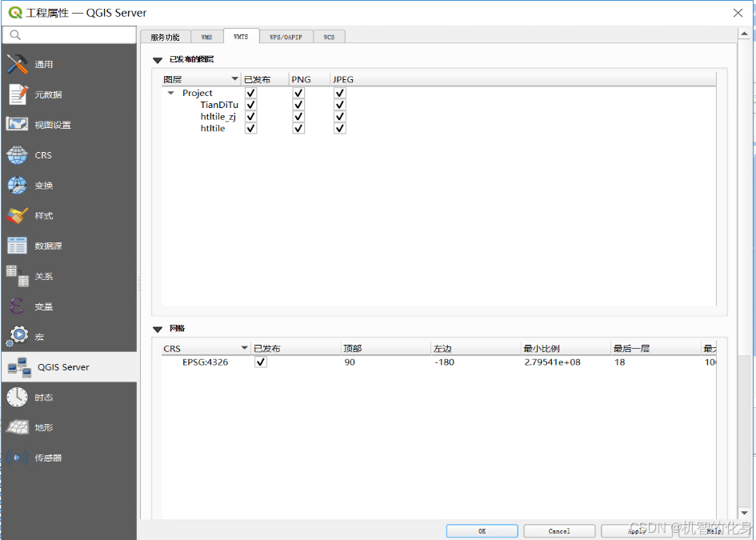Click the CRS column sort arrow
The image size is (756, 540).
tap(245, 348)
